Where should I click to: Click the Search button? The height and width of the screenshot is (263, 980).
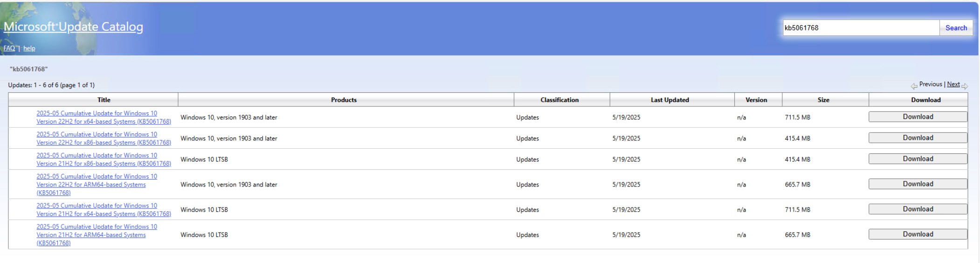pyautogui.click(x=956, y=28)
